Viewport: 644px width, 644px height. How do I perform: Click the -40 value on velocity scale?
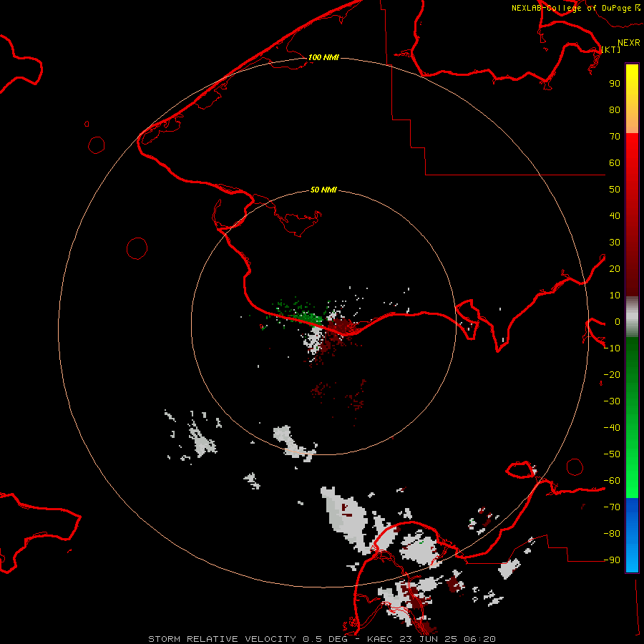point(612,428)
